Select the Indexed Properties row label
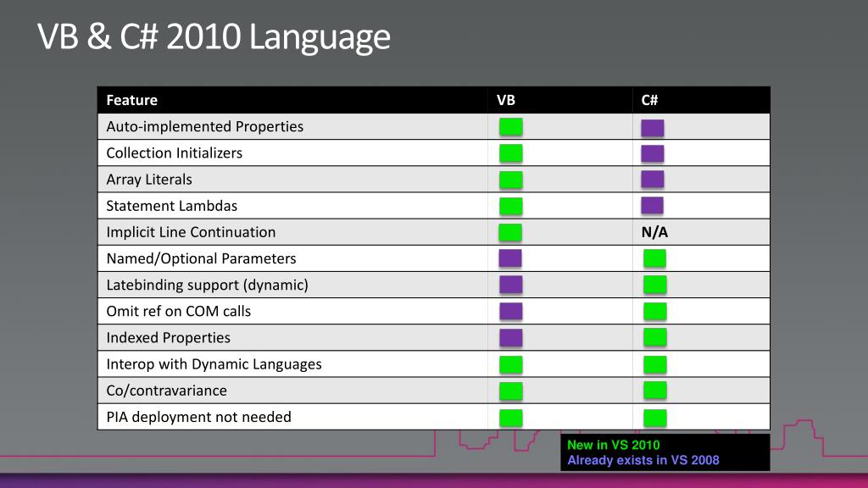868x488 pixels. [169, 337]
